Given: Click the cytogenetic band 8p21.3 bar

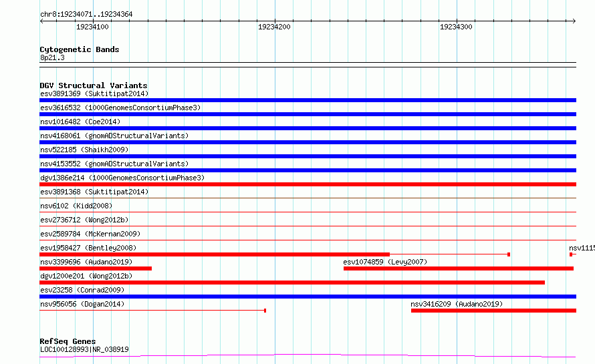Looking at the screenshot, I should (308, 65).
